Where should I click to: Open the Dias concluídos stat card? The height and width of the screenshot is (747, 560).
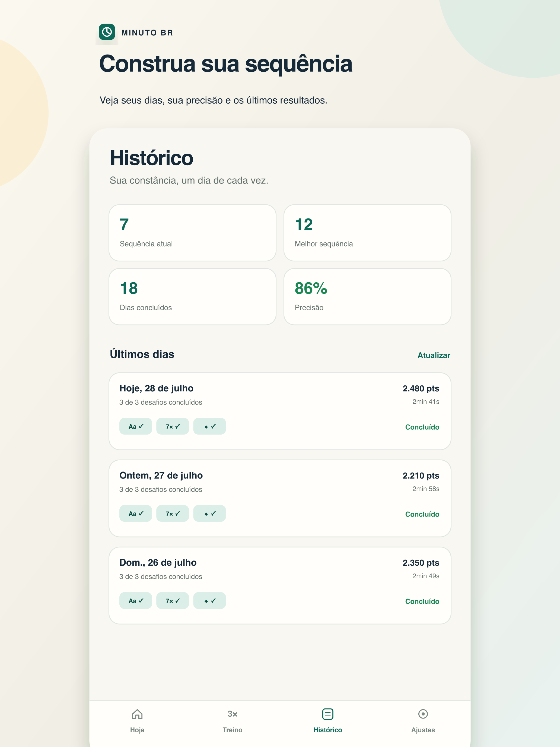click(192, 296)
